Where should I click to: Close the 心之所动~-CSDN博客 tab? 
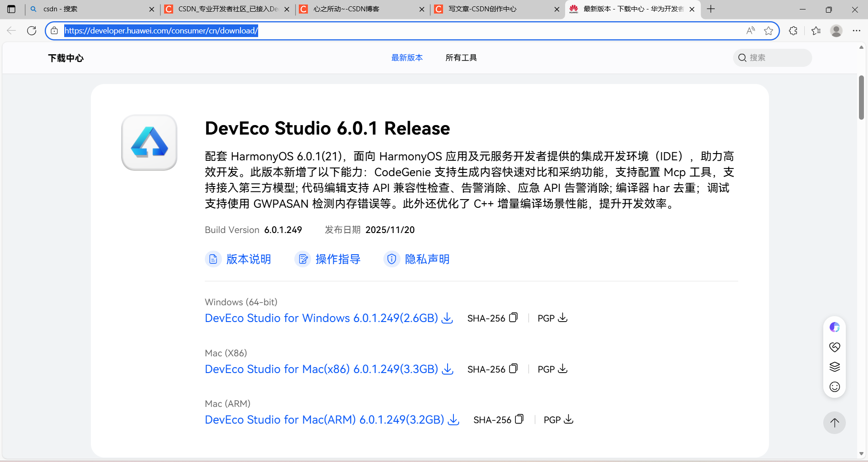point(422,9)
